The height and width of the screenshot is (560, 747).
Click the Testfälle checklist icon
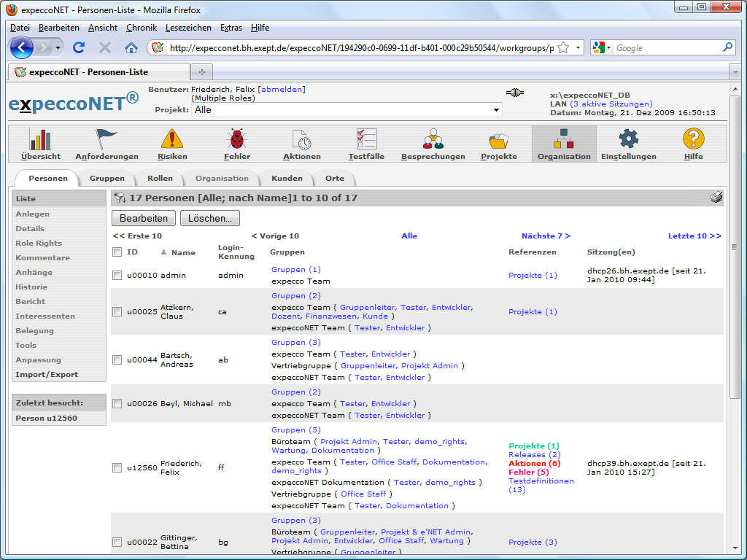point(366,139)
